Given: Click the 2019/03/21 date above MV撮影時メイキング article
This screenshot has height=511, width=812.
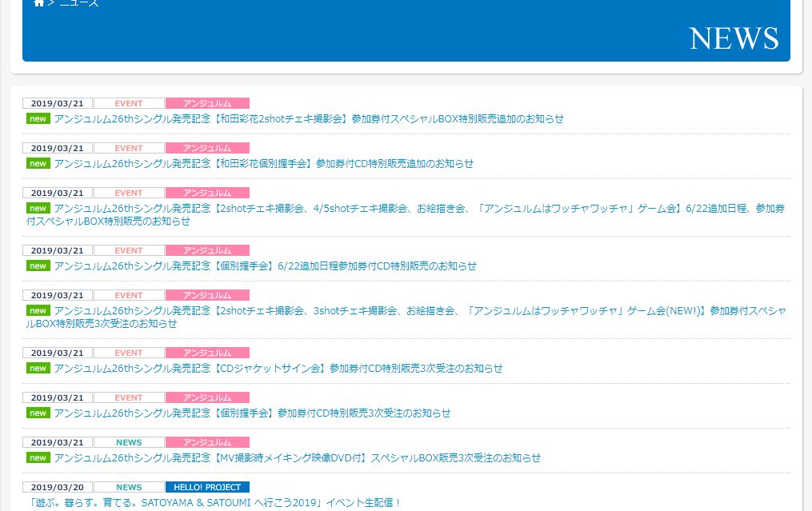Looking at the screenshot, I should click(58, 443).
